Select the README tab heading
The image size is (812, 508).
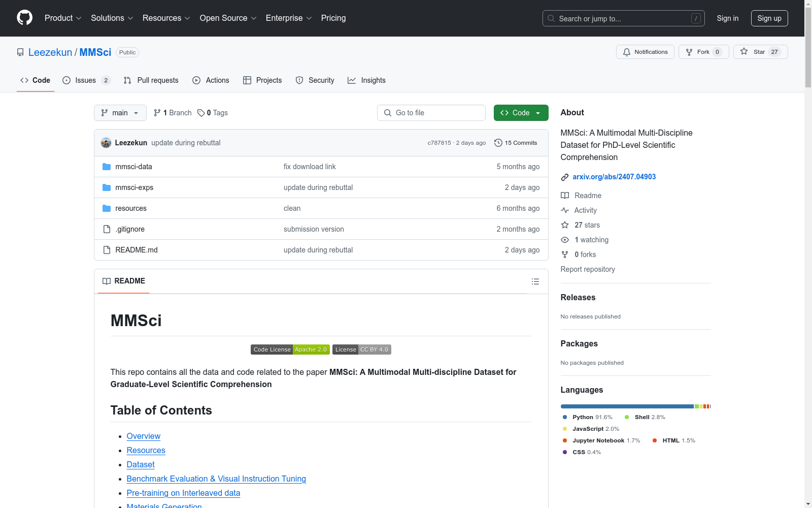pos(124,281)
